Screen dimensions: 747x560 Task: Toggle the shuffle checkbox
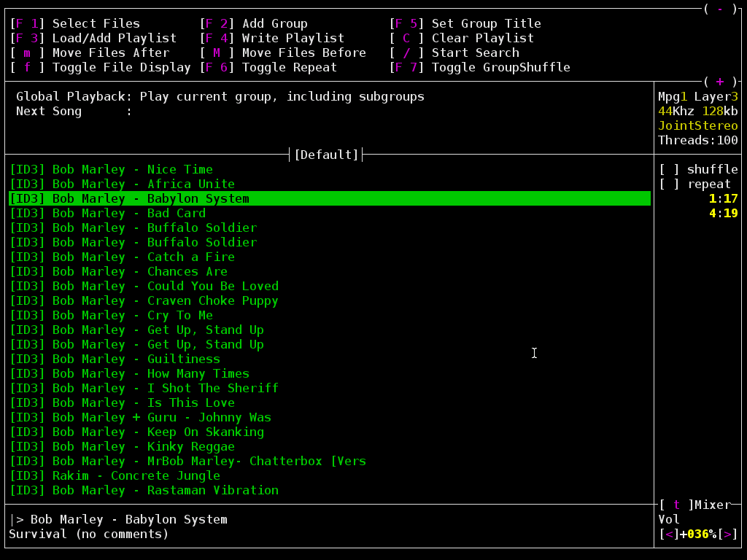[x=669, y=169]
